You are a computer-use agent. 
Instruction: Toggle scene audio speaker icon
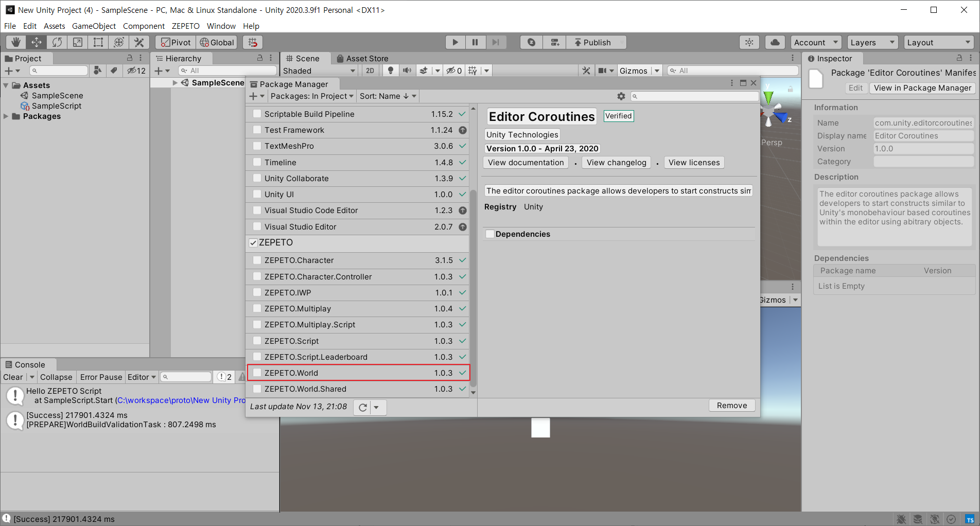point(407,71)
